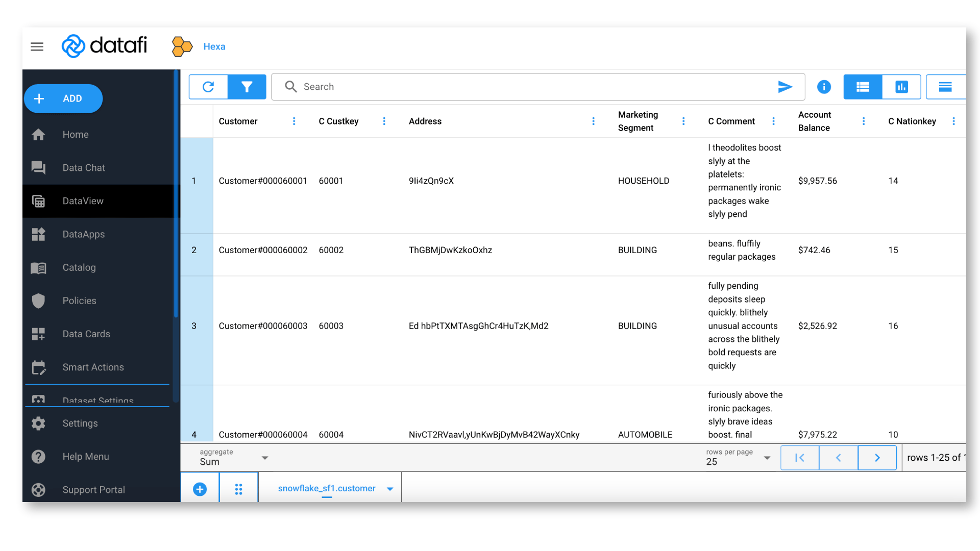Open the rows per page dropdown

coord(767,458)
